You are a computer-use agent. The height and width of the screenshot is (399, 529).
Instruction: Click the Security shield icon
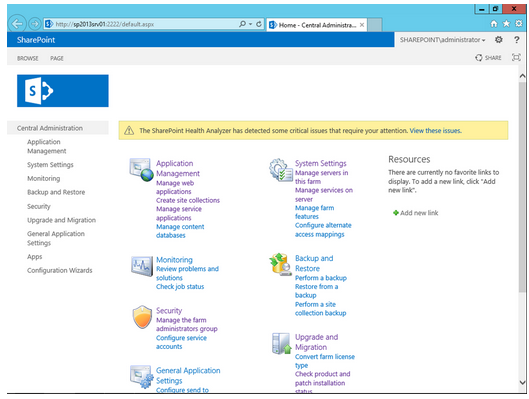(x=142, y=317)
